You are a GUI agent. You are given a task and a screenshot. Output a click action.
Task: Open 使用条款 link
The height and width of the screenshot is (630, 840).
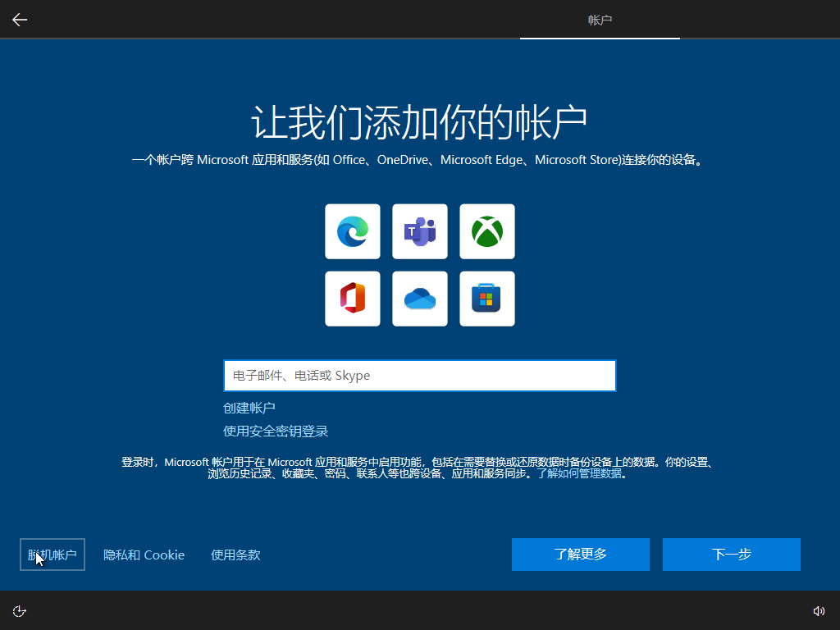pyautogui.click(x=235, y=555)
